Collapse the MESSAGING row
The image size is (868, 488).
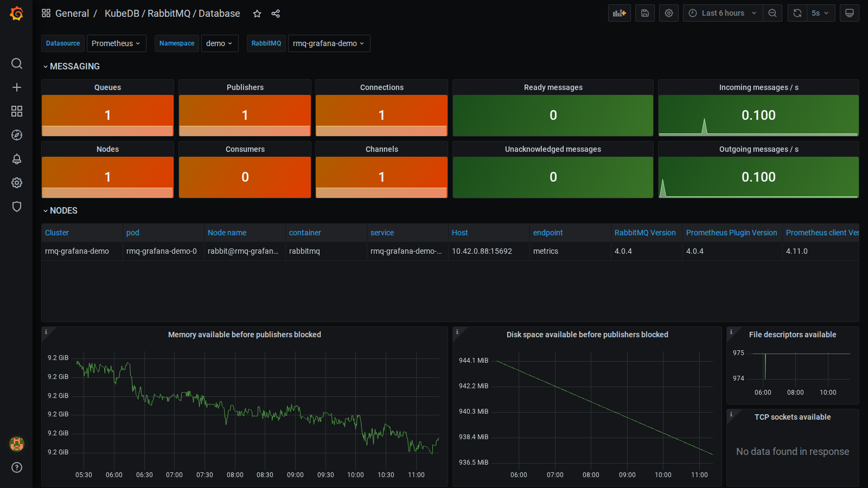[71, 66]
